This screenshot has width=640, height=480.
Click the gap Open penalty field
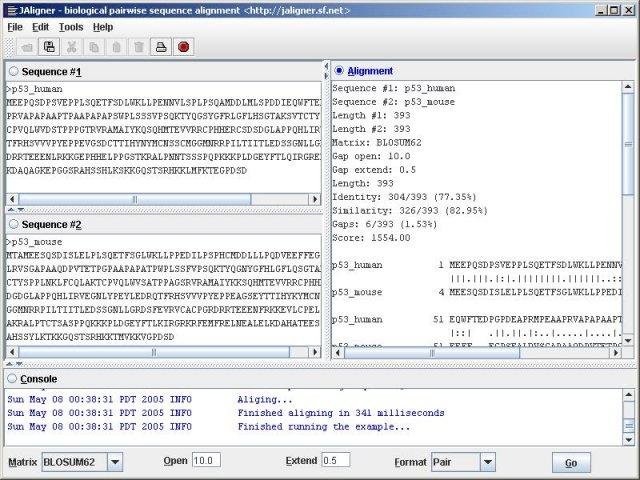pos(207,460)
